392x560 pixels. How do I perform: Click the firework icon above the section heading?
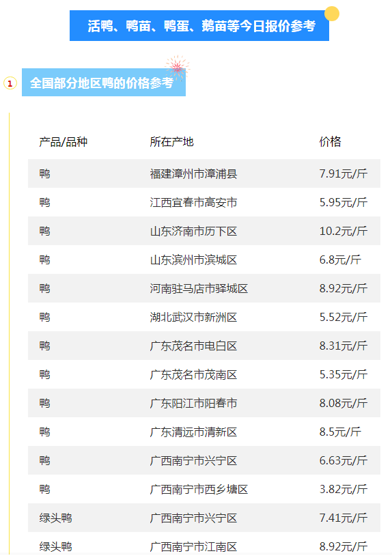(x=178, y=67)
